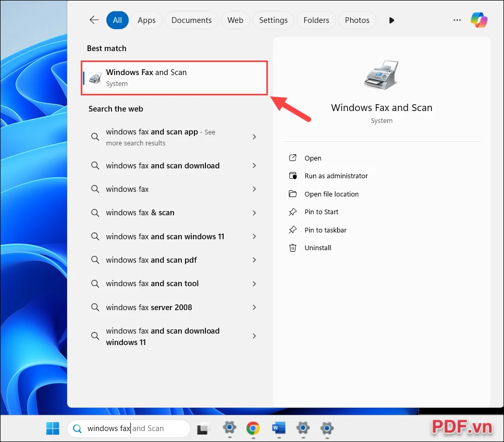Screen dimensions: 504x442
Task: Click search icon beside 'windows fax server 2008'
Action: pos(95,308)
